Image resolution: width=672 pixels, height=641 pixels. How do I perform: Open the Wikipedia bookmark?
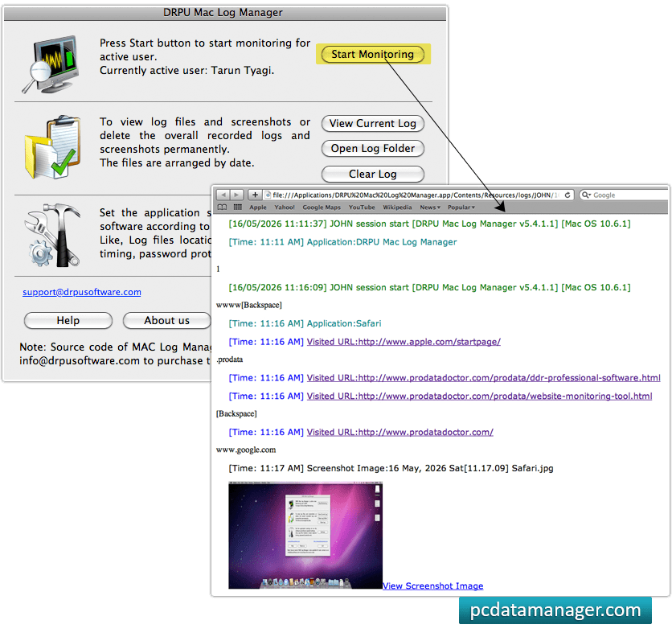coord(397,207)
